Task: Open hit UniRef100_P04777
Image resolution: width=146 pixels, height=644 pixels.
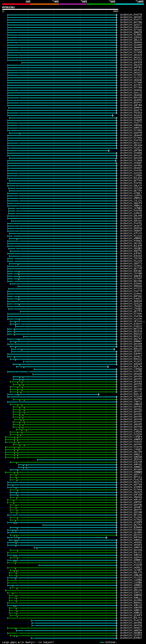Action: click(131, 20)
